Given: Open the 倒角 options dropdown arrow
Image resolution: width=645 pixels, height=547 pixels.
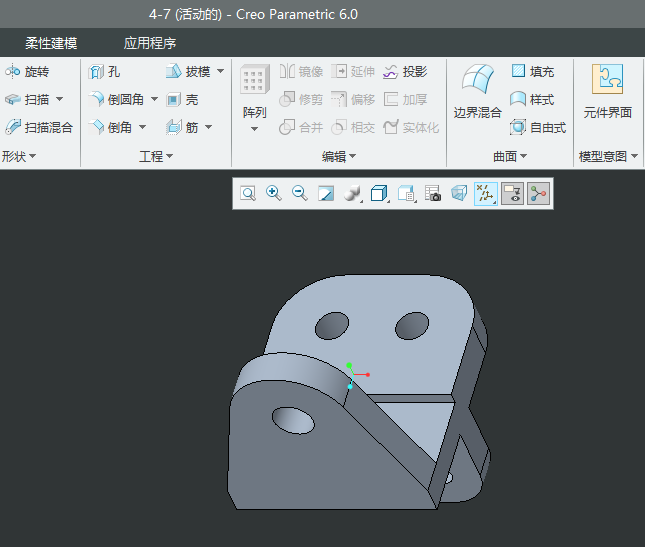Looking at the screenshot, I should tap(142, 127).
